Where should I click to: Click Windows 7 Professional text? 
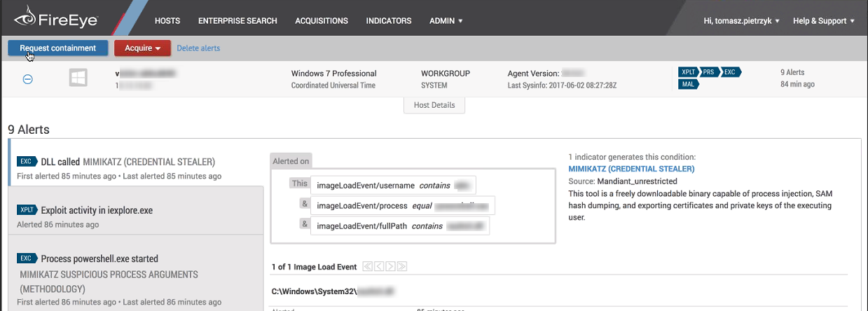pos(333,73)
